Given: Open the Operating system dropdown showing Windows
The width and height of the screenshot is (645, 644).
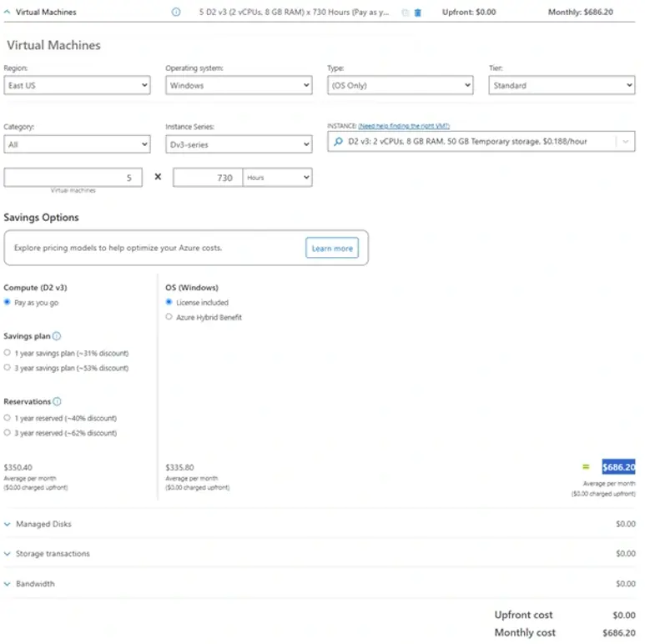Looking at the screenshot, I should pyautogui.click(x=239, y=85).
